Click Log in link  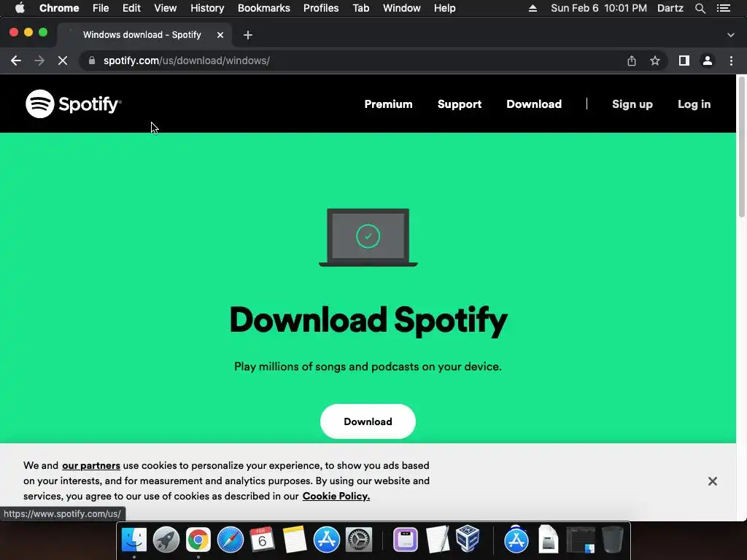click(694, 104)
